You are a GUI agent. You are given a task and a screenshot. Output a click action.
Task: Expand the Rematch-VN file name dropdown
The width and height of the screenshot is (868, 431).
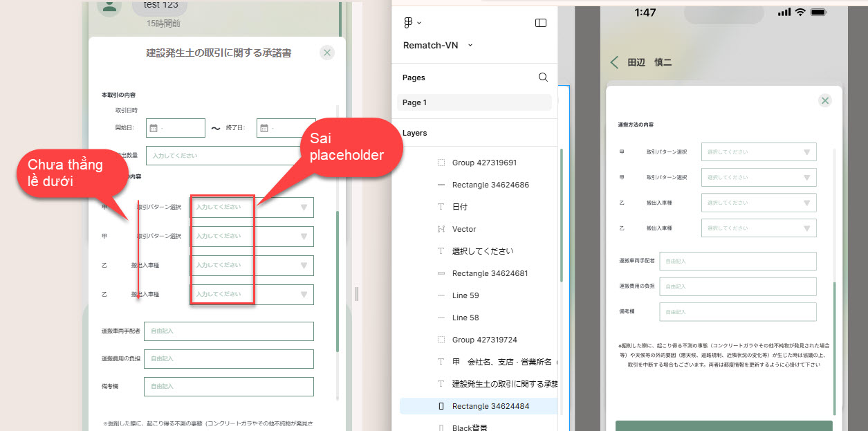click(470, 45)
